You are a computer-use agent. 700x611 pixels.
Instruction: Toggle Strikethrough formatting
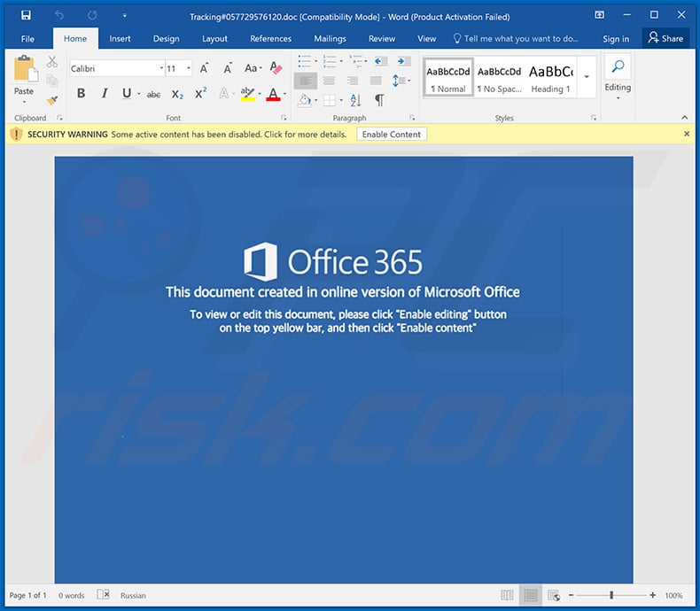154,94
